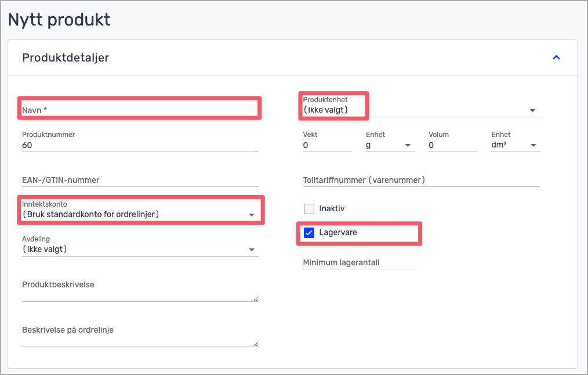The height and width of the screenshot is (375, 588).
Task: Open the Produktenhet dropdown
Action: [x=420, y=110]
